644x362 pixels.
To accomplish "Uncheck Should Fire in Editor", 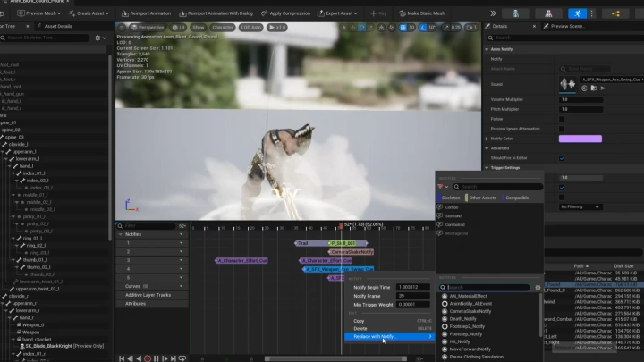I will 562,158.
